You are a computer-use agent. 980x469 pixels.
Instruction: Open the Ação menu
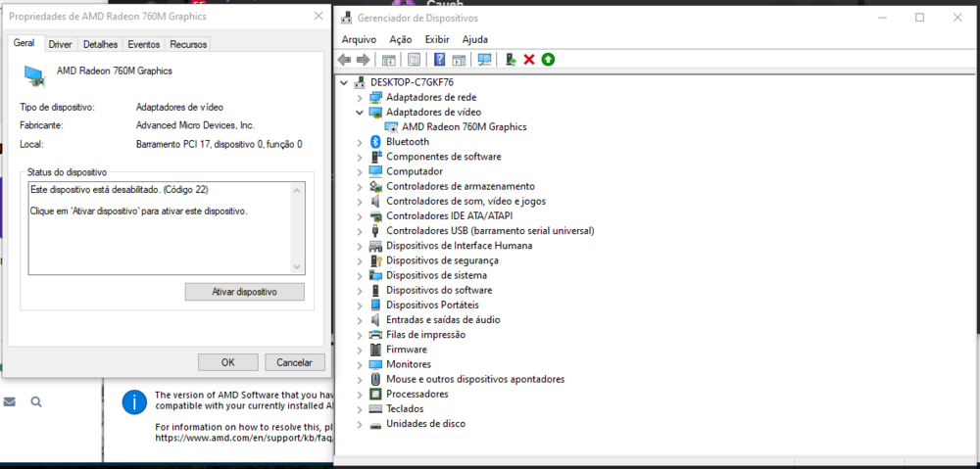tap(400, 39)
